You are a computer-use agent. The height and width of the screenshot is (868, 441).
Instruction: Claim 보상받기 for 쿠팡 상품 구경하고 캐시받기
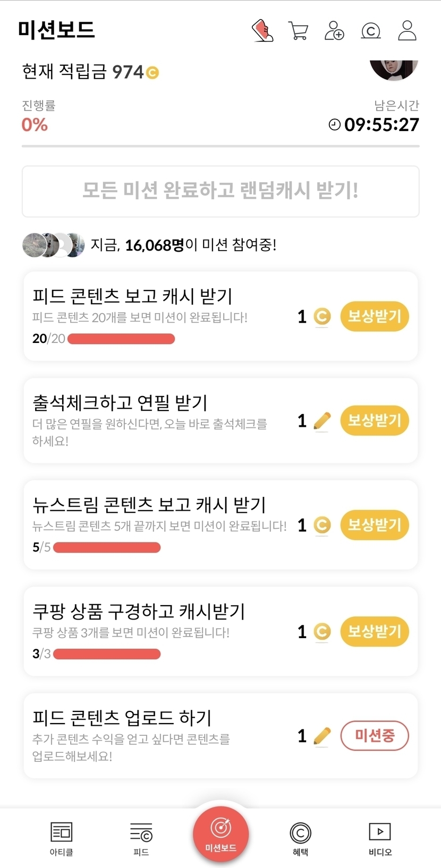point(374,631)
